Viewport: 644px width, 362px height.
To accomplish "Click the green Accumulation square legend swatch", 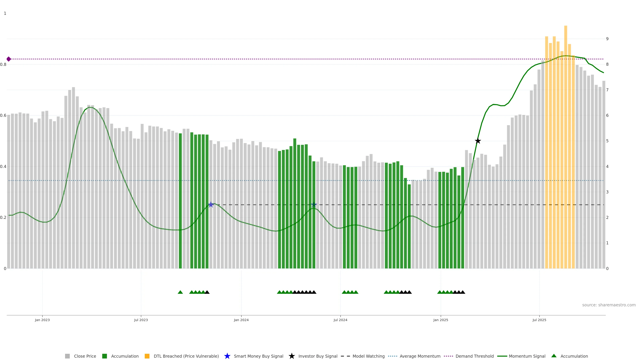I will click(104, 356).
